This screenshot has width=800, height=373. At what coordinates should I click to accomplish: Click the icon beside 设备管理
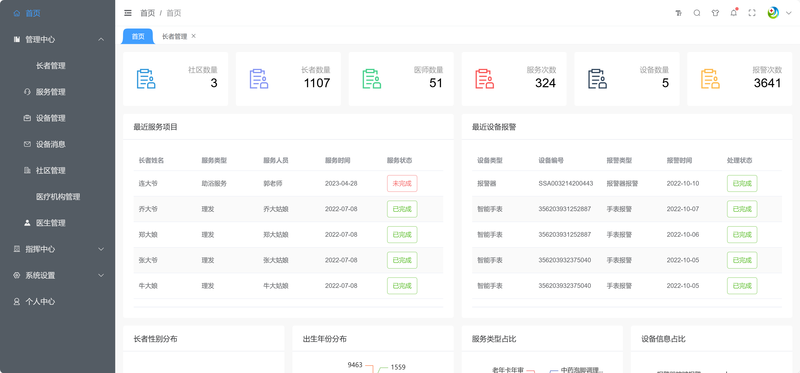(x=28, y=118)
